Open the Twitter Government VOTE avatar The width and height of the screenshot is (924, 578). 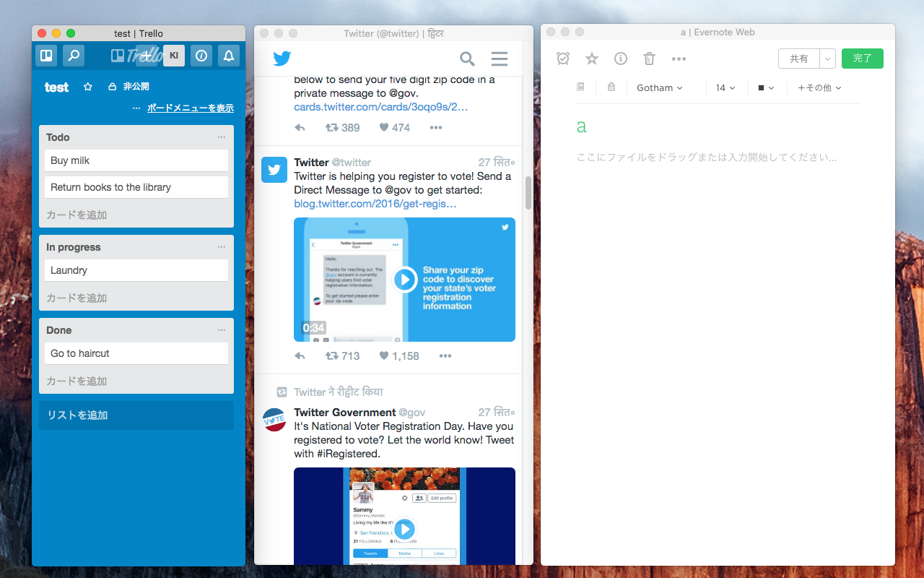[274, 420]
